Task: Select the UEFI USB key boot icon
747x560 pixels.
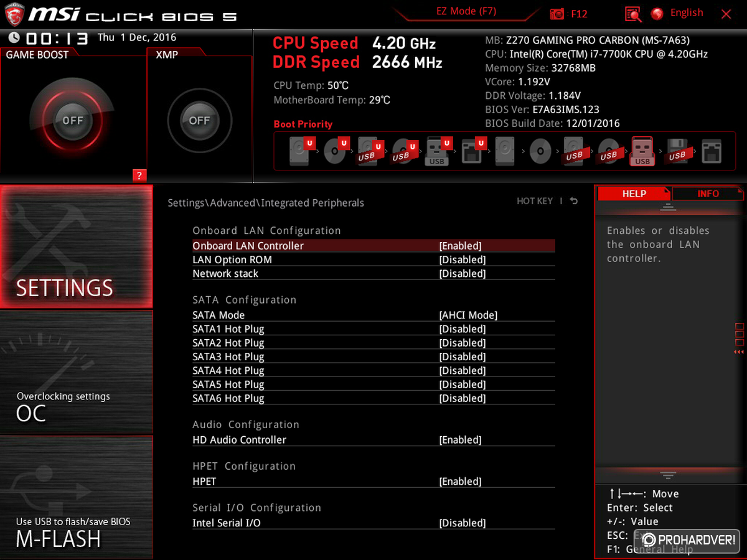Action: pyautogui.click(x=438, y=152)
